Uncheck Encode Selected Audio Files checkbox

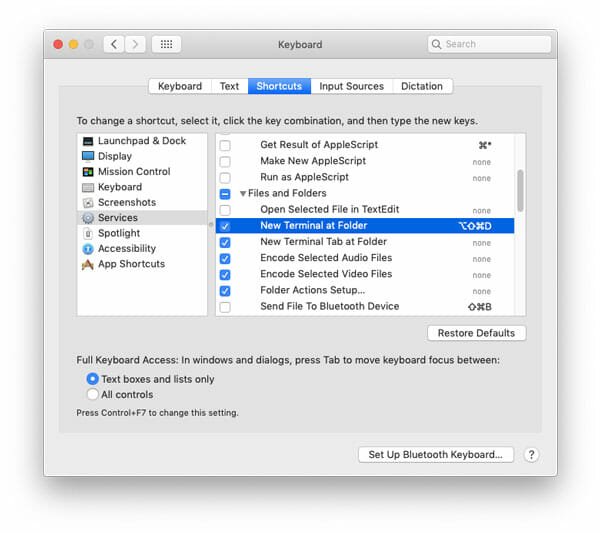225,259
